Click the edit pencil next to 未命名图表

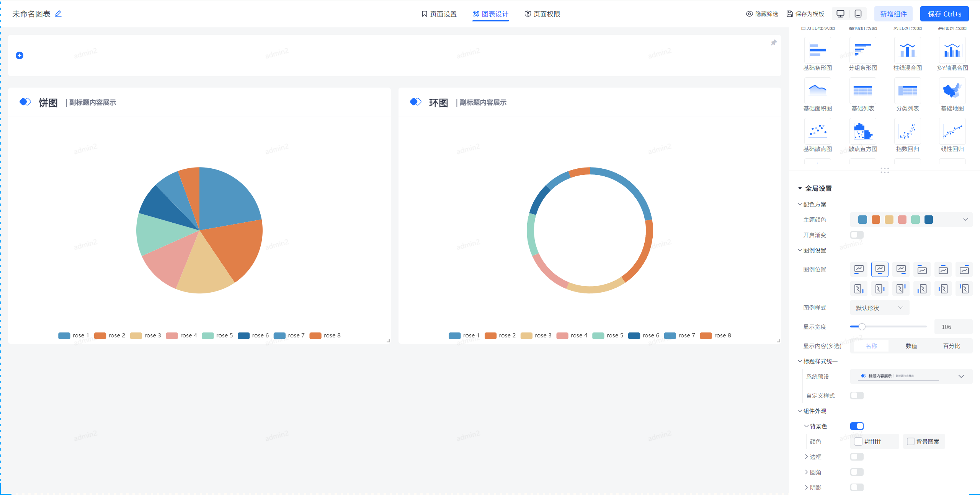coord(58,14)
